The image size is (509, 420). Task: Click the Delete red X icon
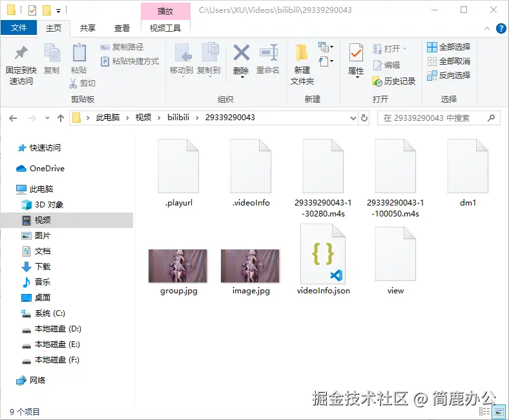[x=241, y=52]
